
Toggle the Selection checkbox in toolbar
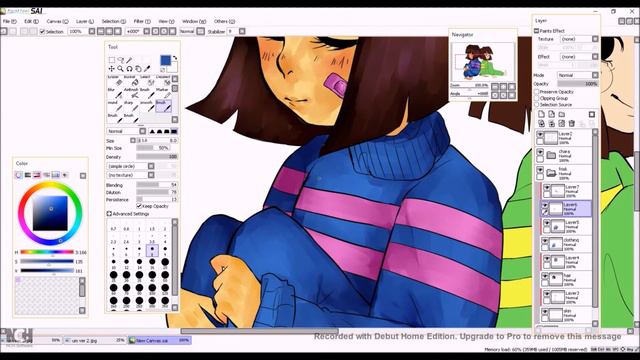(x=42, y=31)
